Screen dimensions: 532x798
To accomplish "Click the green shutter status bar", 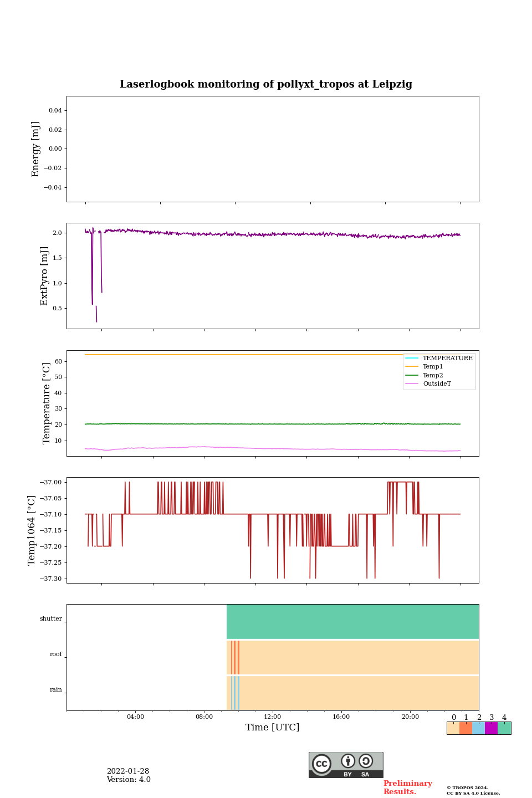I will point(352,621).
